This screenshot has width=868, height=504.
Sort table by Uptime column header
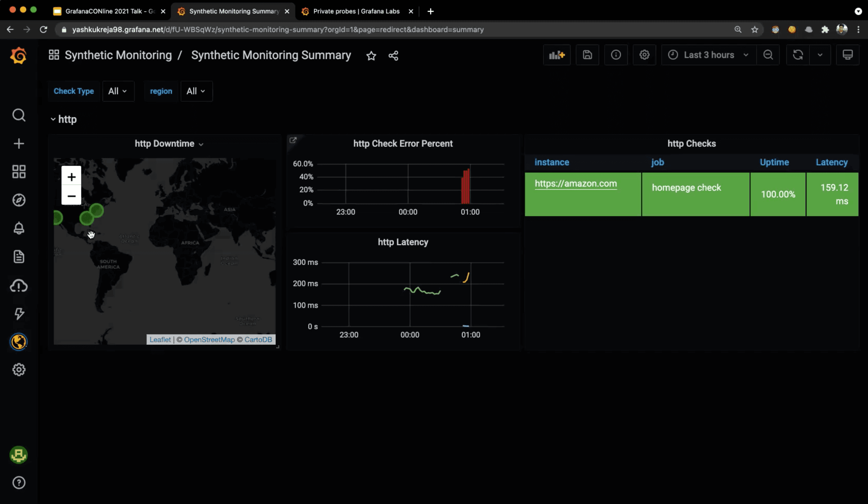(x=774, y=162)
